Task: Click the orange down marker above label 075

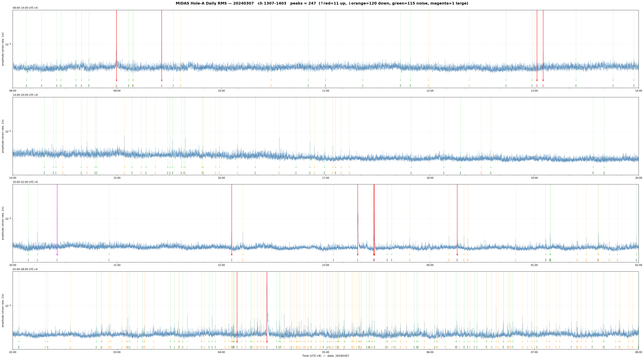Action: (243, 254)
